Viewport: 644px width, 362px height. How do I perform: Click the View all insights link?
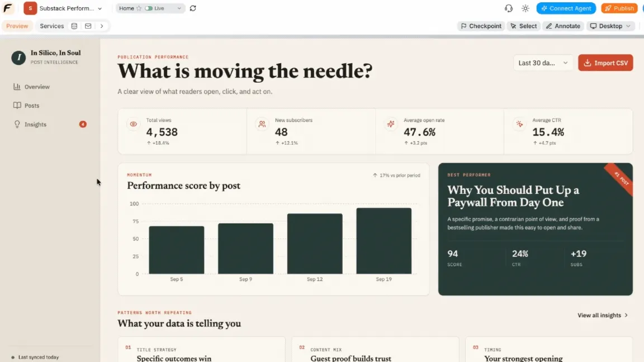point(603,315)
